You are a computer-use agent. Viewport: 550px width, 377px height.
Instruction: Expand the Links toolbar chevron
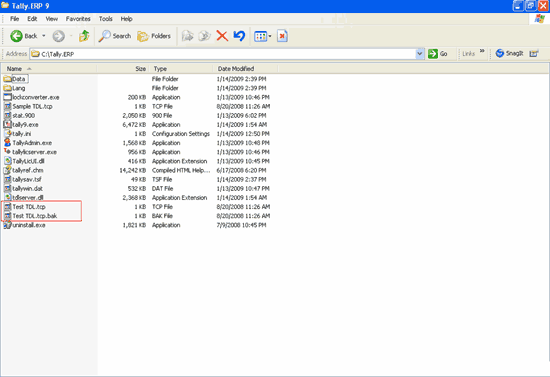point(482,52)
